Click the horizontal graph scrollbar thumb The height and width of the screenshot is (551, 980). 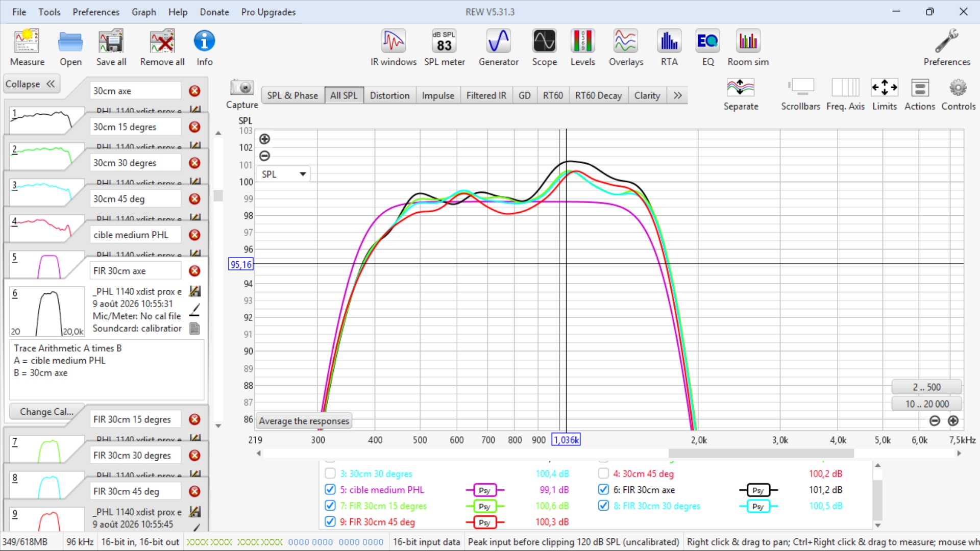(761, 453)
